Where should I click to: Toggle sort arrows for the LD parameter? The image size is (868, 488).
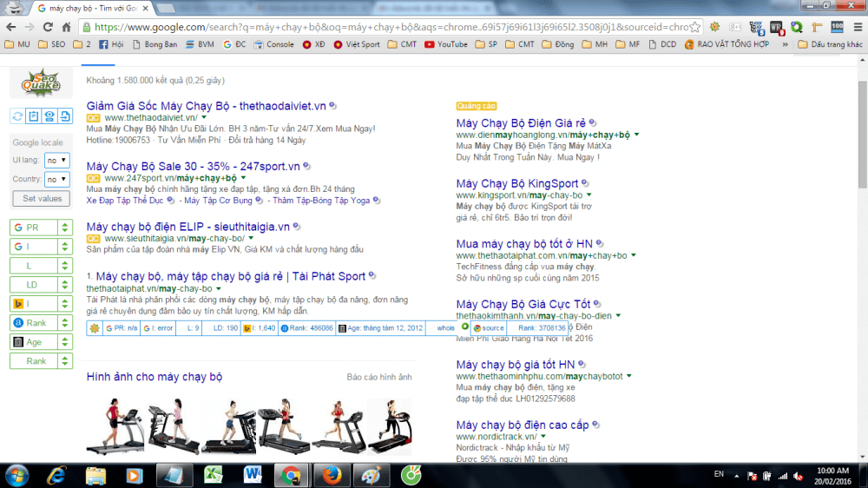click(65, 285)
